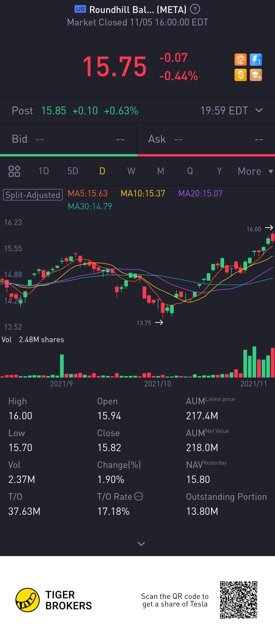The height and width of the screenshot is (644, 275).
Task: Tap the High value 16.00 stat
Action: [20, 416]
